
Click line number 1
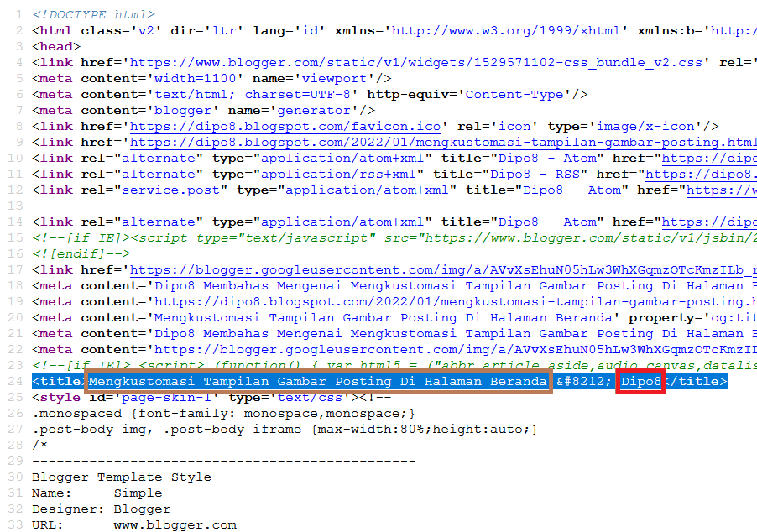19,15
